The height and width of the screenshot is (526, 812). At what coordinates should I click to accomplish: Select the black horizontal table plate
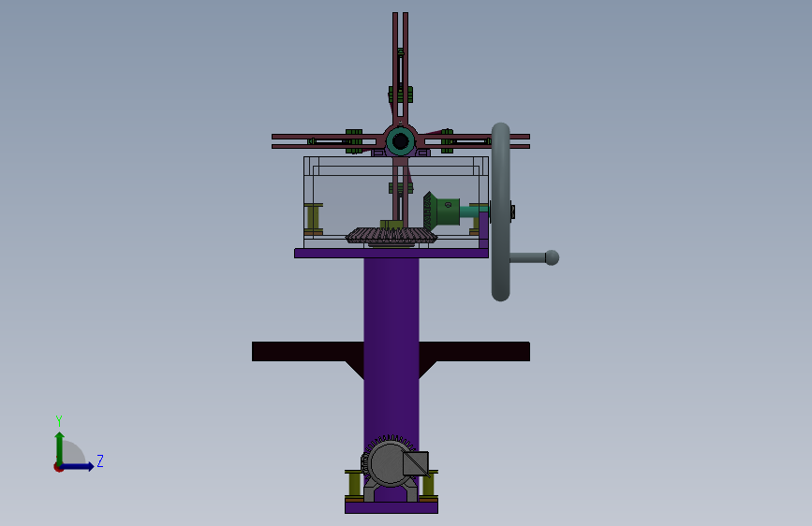pos(391,352)
